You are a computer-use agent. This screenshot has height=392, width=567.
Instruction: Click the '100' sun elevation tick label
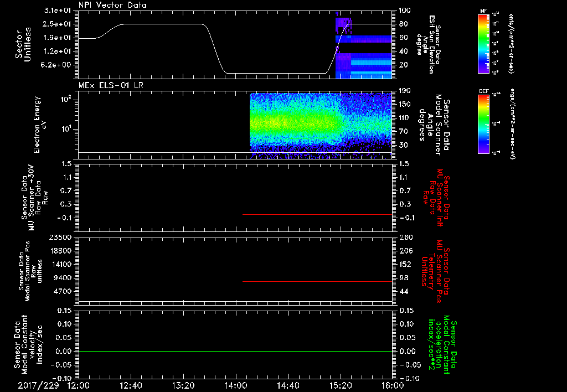405,11
